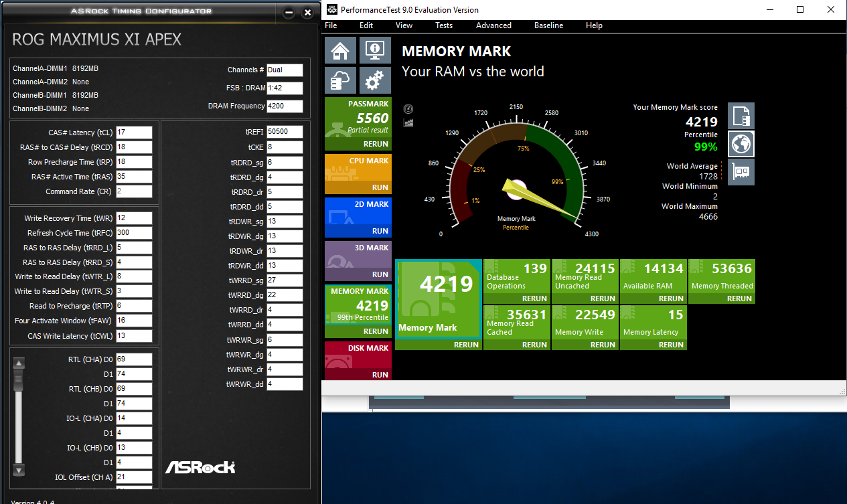Image resolution: width=847 pixels, height=504 pixels.
Task: Rerun the Memory Threaded test
Action: click(739, 299)
